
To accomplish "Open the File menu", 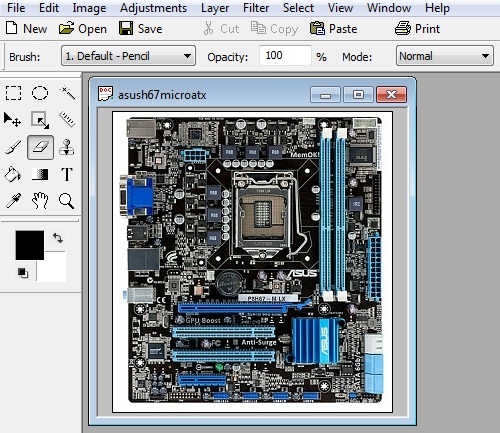I will (x=16, y=8).
